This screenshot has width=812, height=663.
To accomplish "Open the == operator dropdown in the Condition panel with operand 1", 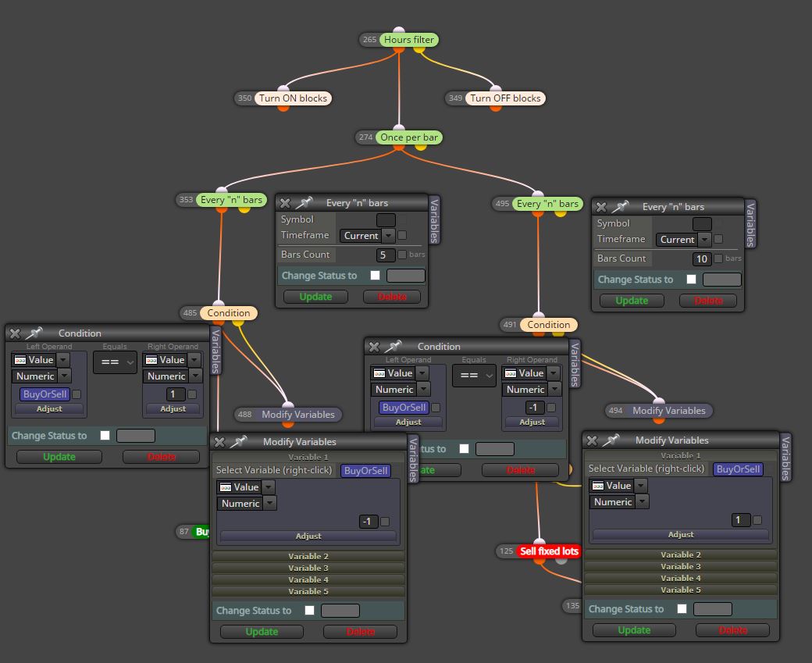I will pos(115,362).
